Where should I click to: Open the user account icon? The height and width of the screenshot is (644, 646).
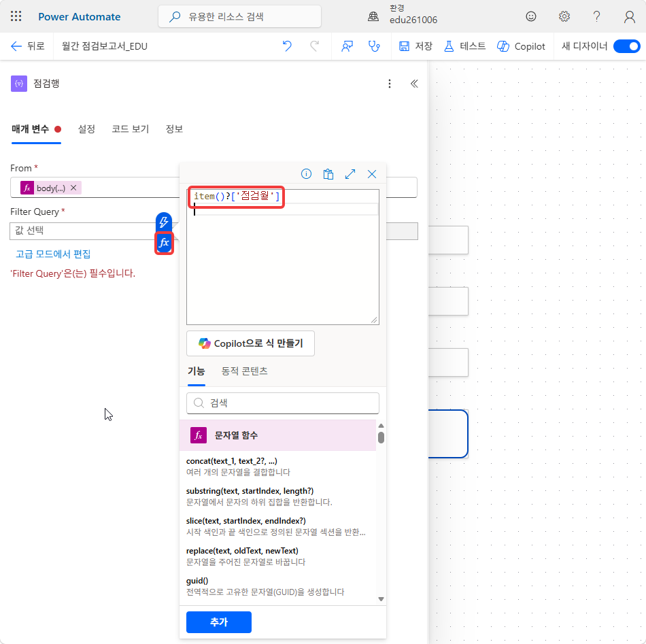(x=629, y=16)
